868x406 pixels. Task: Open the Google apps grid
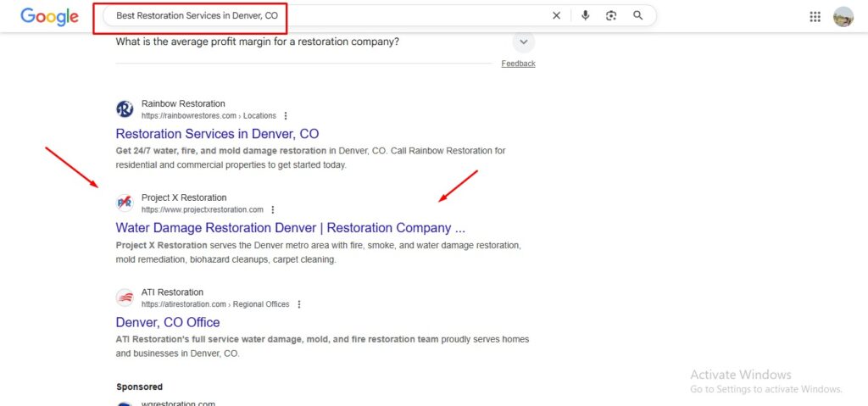(x=815, y=17)
